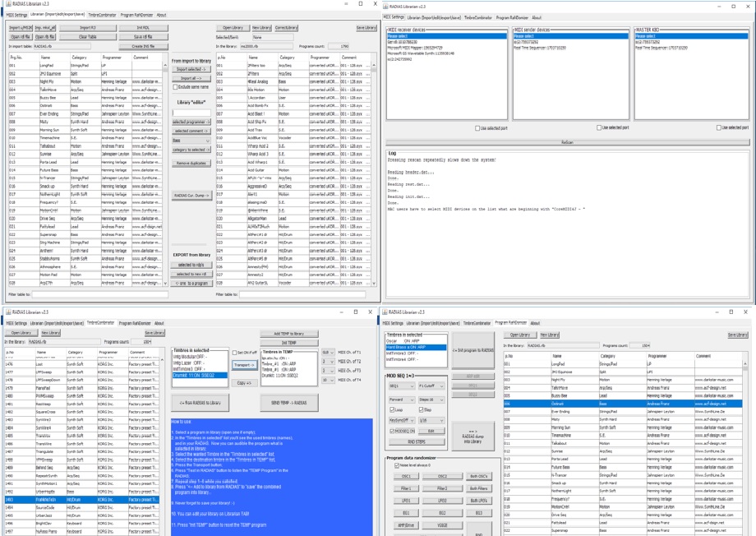In top-right window, switch to the Librarian tab
The height and width of the screenshot is (536, 756).
tap(434, 18)
